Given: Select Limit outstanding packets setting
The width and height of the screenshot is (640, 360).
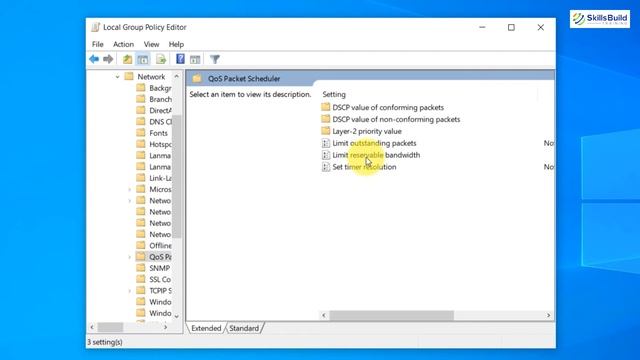Looking at the screenshot, I should point(374,143).
